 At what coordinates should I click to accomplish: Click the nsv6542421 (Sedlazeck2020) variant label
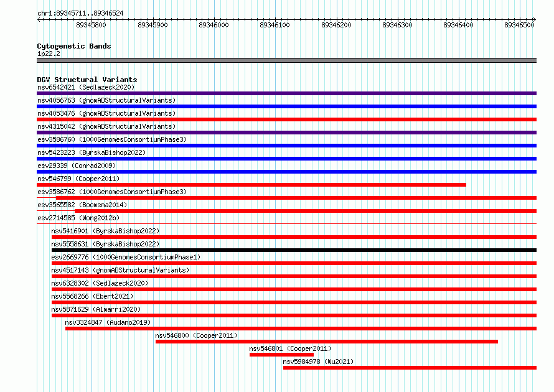click(86, 87)
